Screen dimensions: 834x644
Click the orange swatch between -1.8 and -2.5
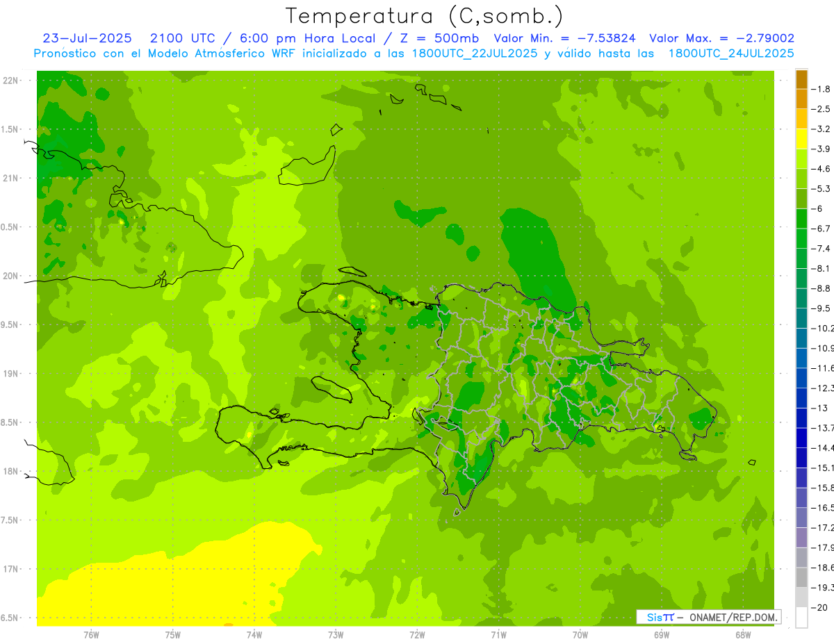801,99
